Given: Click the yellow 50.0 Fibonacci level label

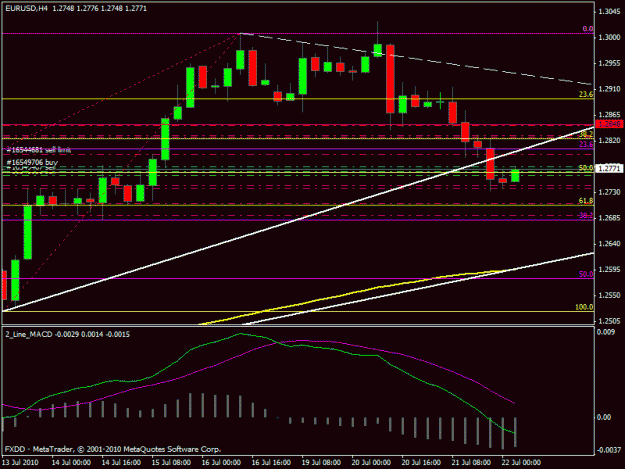Looking at the screenshot, I should click(x=586, y=168).
